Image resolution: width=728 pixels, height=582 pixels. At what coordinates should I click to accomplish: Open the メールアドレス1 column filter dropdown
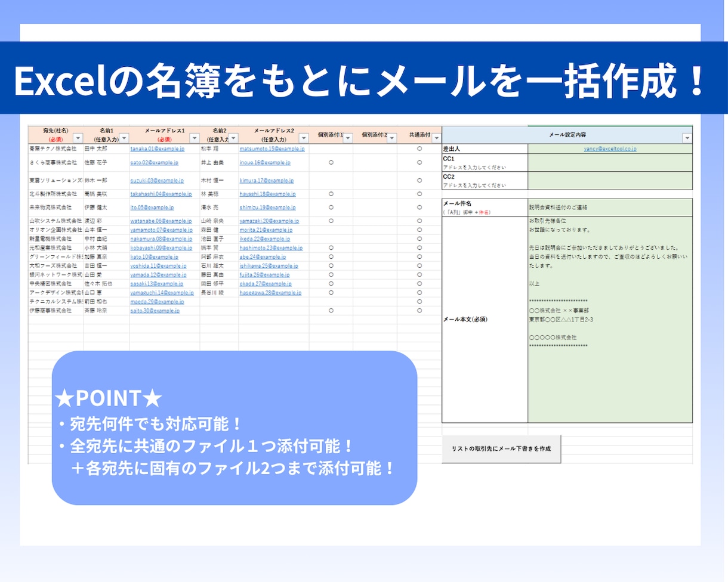click(195, 138)
